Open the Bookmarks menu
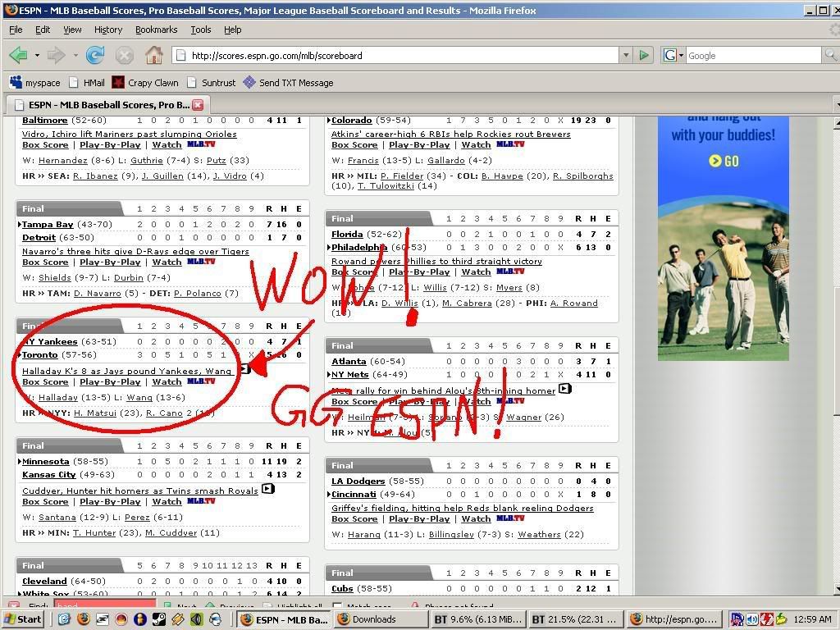 click(x=157, y=30)
